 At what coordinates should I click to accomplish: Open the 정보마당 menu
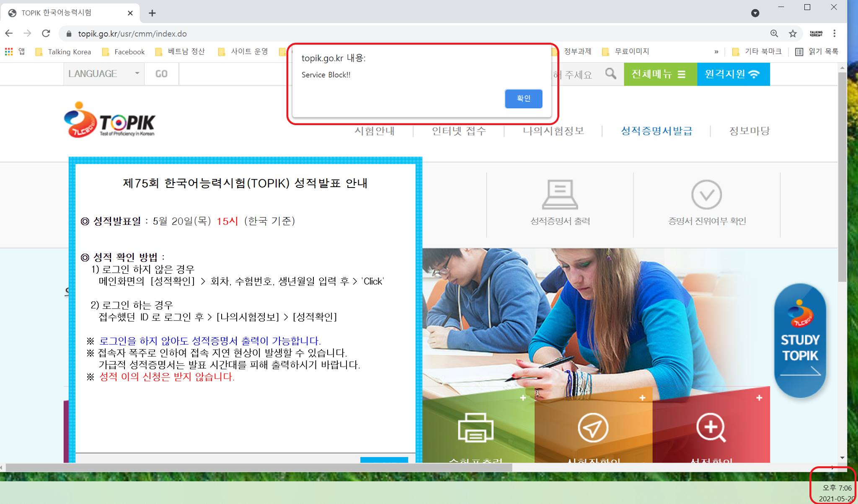pos(749,131)
